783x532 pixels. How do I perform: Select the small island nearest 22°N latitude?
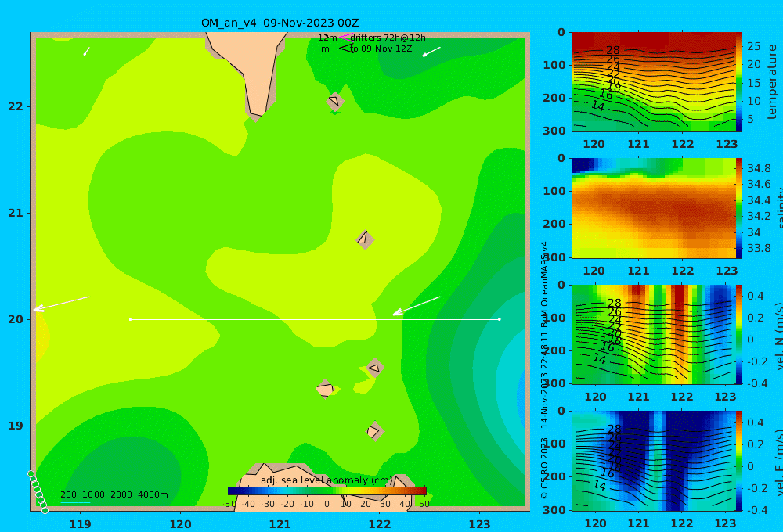335,102
